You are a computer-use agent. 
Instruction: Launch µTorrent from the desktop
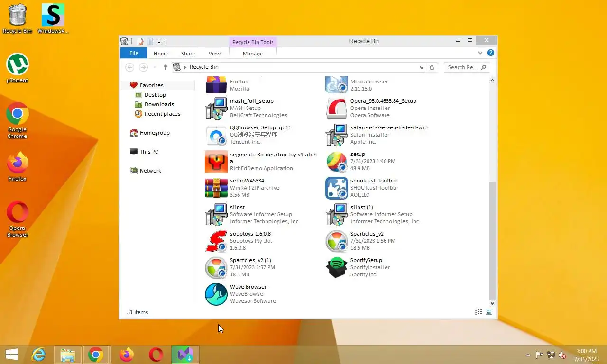18,68
